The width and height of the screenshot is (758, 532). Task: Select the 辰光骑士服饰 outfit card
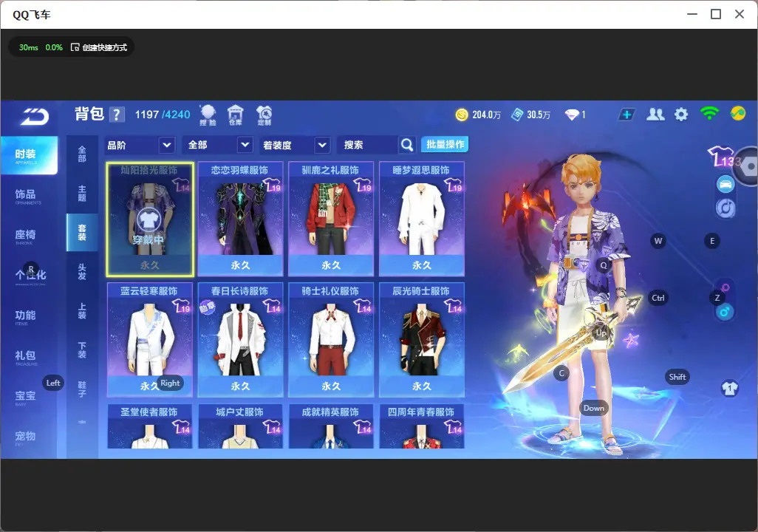point(422,340)
